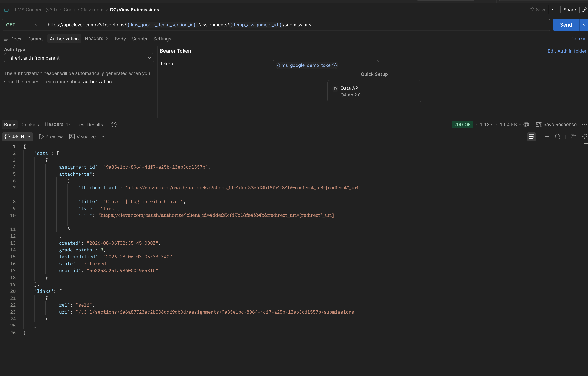Open the GET method dropdown
This screenshot has height=376, width=588.
pos(22,25)
